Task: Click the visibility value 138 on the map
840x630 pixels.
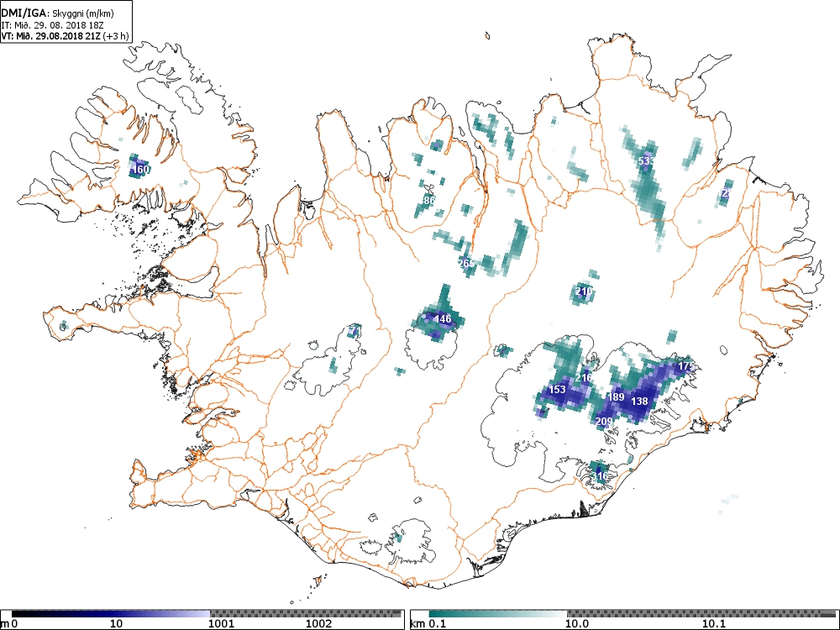Action: click(639, 401)
